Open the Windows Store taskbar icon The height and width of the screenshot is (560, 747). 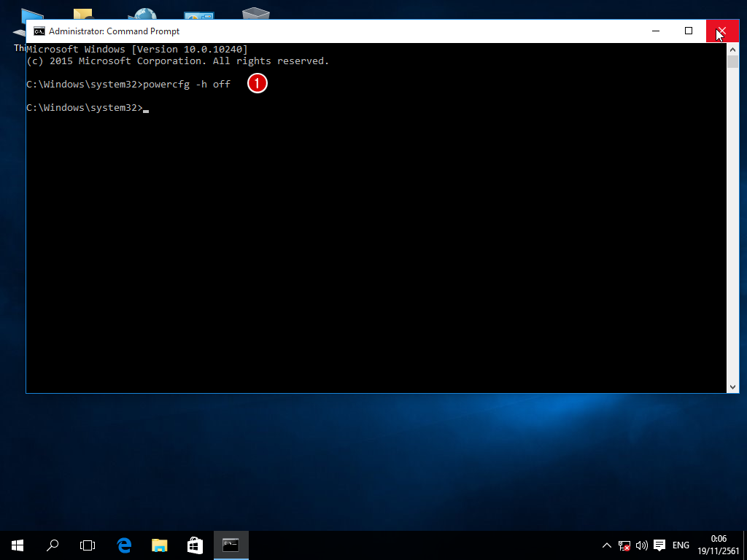pyautogui.click(x=195, y=545)
